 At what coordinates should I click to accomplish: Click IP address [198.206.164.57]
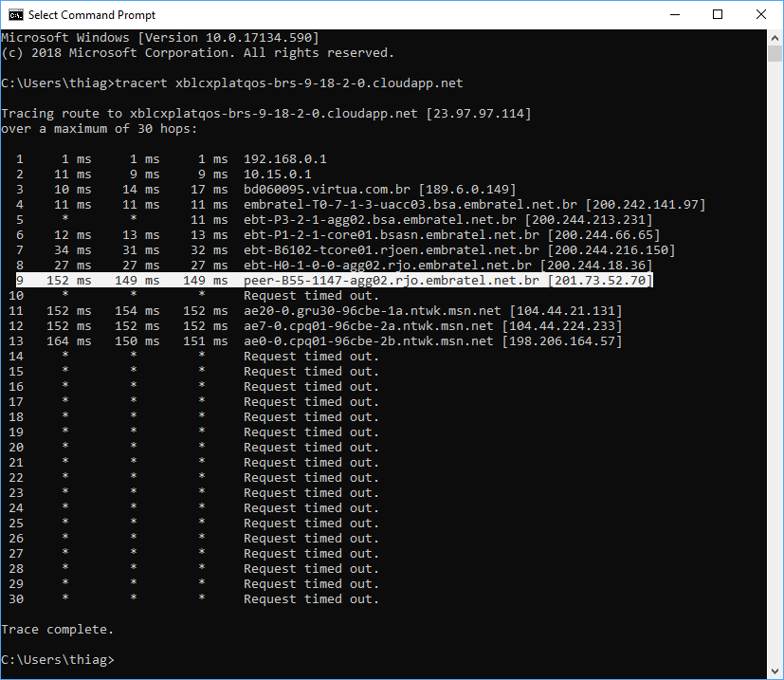coord(562,341)
